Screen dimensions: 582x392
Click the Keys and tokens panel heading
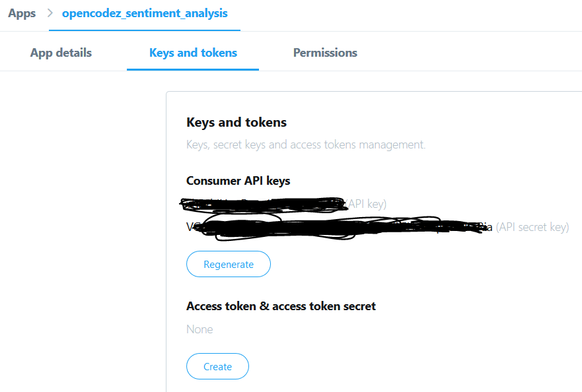(236, 122)
